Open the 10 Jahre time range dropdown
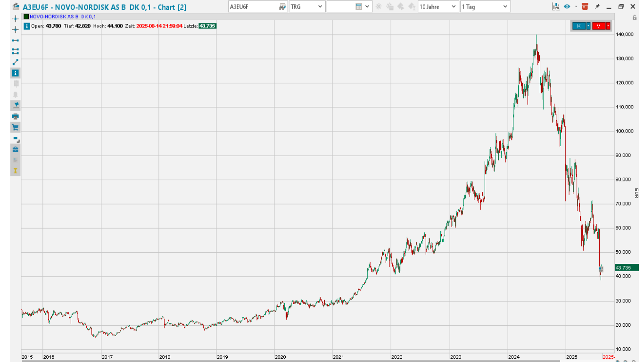Viewport: 644px width, 362px height. (x=438, y=7)
